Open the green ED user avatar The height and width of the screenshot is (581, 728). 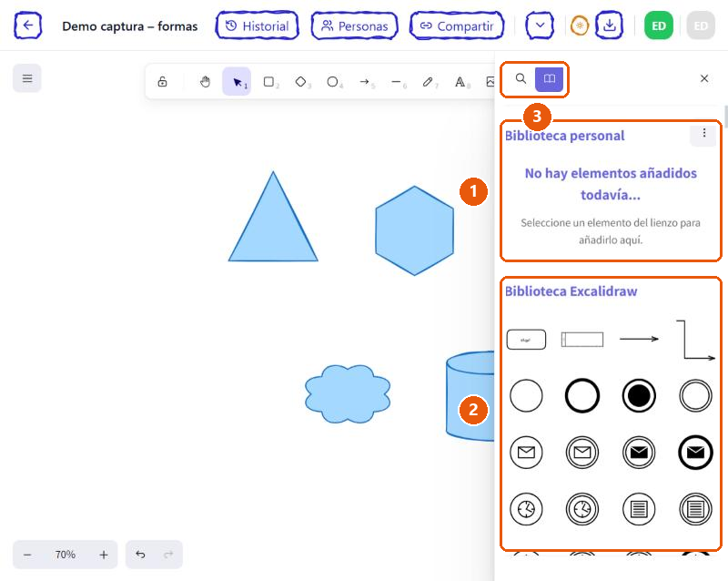[x=658, y=25]
